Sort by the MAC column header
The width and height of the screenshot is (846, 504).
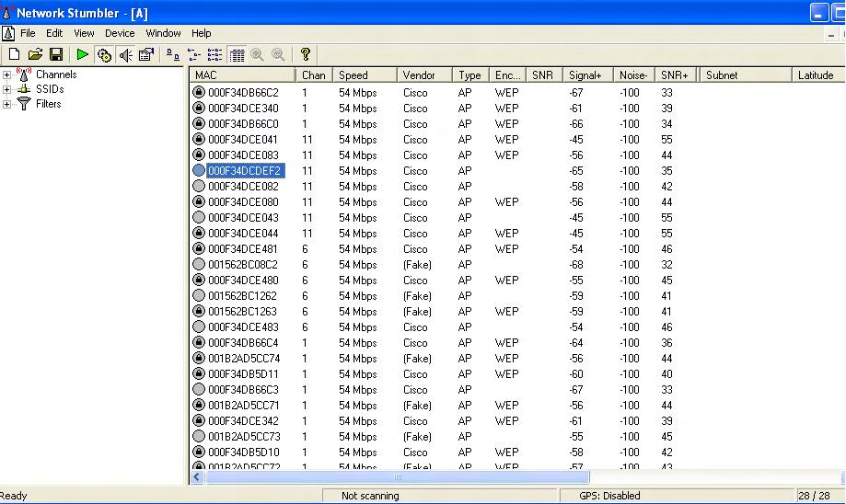(243, 74)
